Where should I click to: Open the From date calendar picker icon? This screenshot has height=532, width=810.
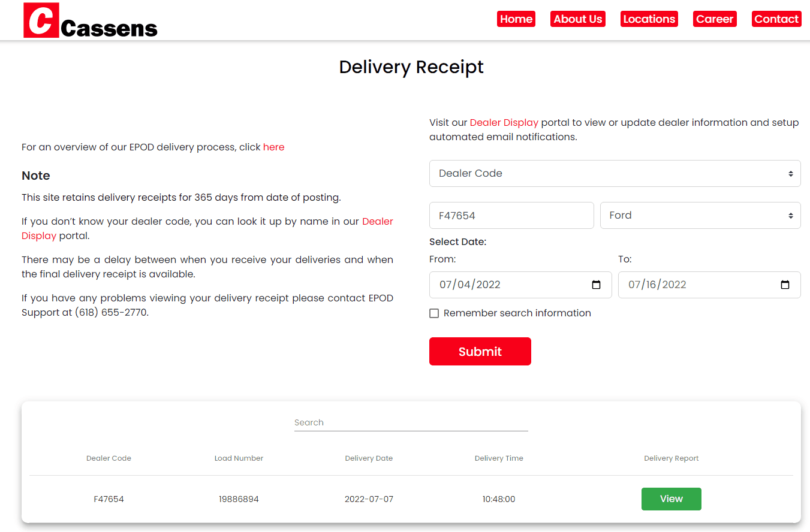pos(596,285)
